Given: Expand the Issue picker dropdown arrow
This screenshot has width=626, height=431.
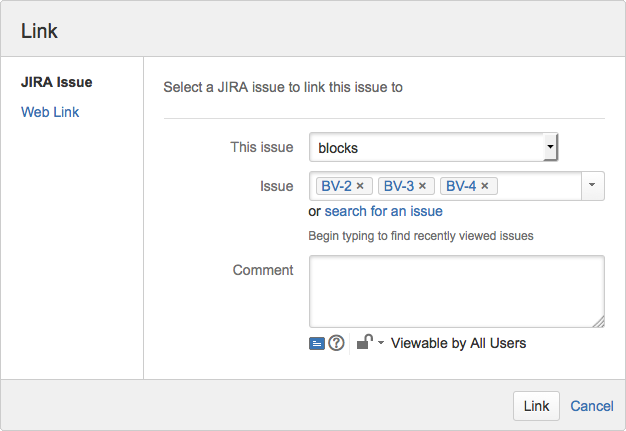Looking at the screenshot, I should tap(592, 186).
